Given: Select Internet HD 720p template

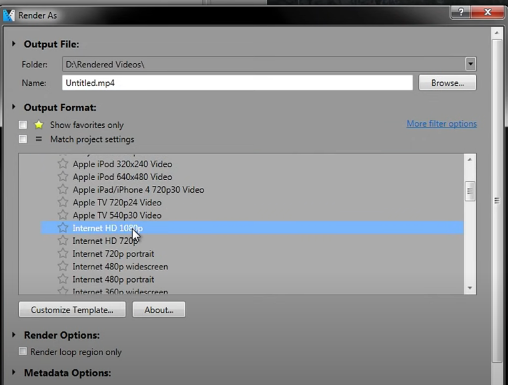Looking at the screenshot, I should click(105, 241).
